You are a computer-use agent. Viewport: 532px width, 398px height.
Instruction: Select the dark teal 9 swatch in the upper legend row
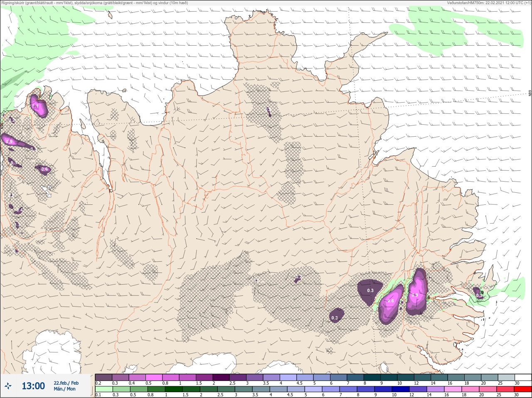(x=389, y=377)
